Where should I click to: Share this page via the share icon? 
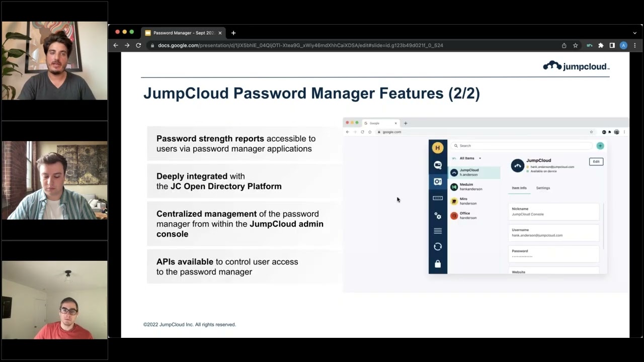point(564,45)
